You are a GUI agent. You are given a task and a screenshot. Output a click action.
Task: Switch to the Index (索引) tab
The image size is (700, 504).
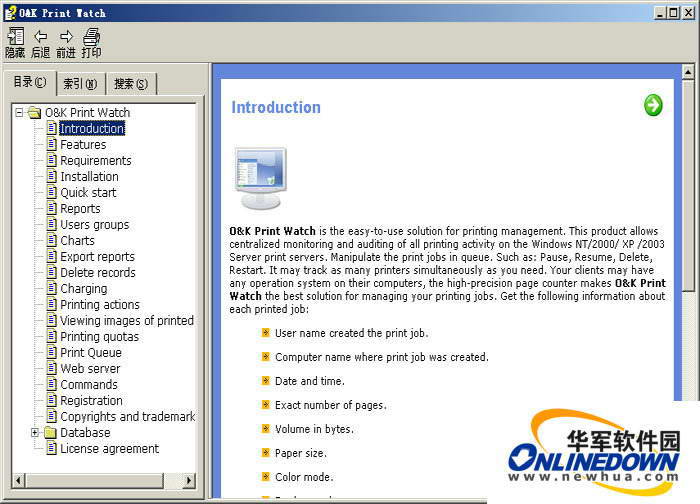(80, 83)
